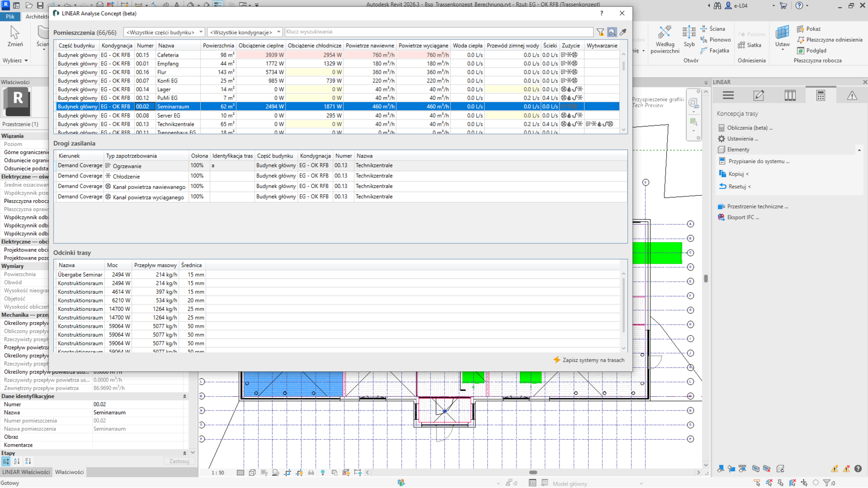Select the library books icon in LINEAR panel
Screen dimensions: 868x488
coord(790,96)
